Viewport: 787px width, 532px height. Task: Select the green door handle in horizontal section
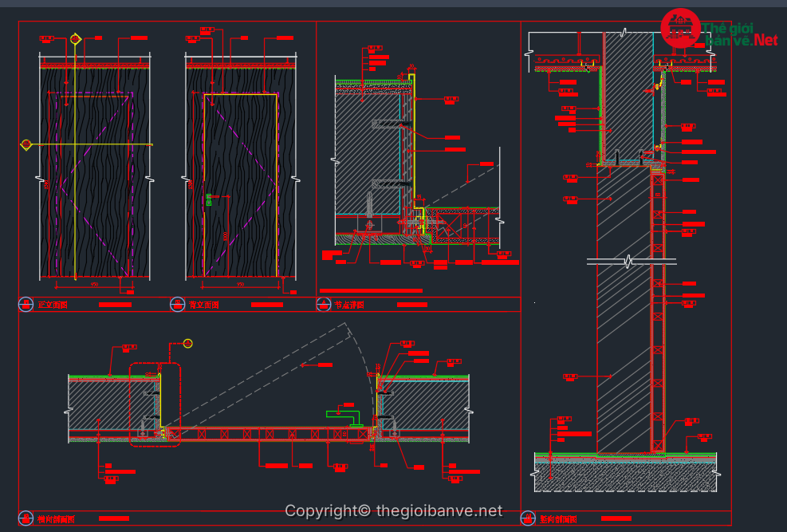coord(344,413)
